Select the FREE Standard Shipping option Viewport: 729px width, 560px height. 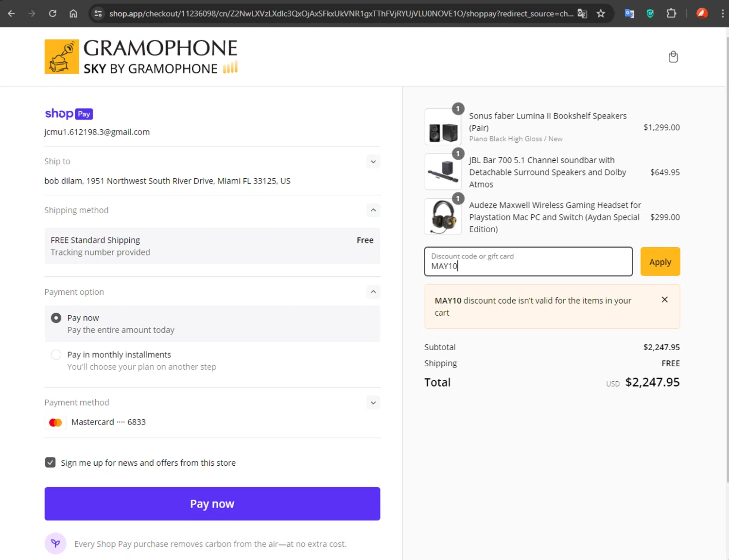coord(212,246)
